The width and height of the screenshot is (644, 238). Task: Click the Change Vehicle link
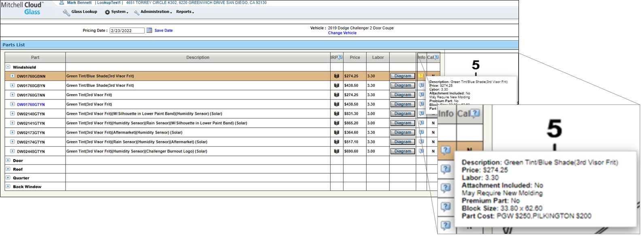[342, 33]
